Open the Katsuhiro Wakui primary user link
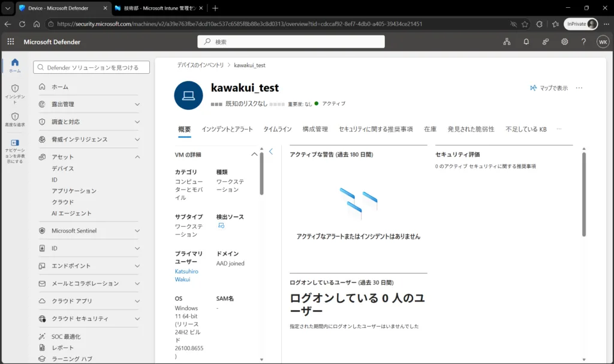The image size is (614, 364). pos(186,275)
